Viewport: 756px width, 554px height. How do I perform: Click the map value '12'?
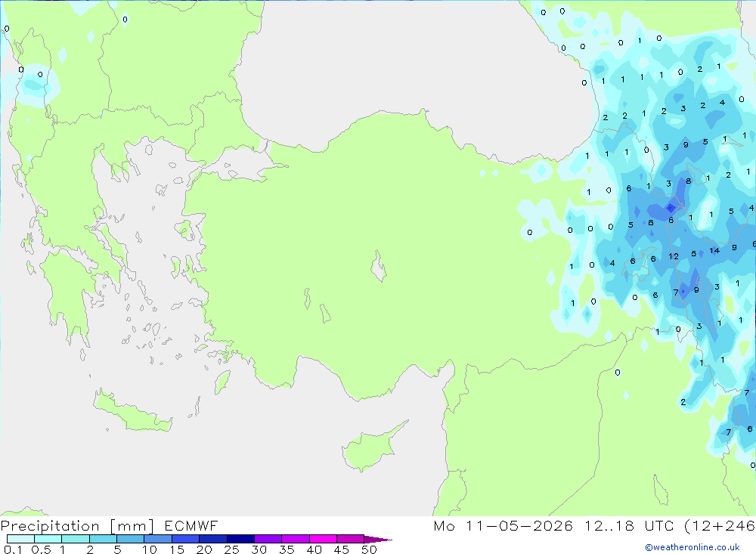tap(674, 256)
